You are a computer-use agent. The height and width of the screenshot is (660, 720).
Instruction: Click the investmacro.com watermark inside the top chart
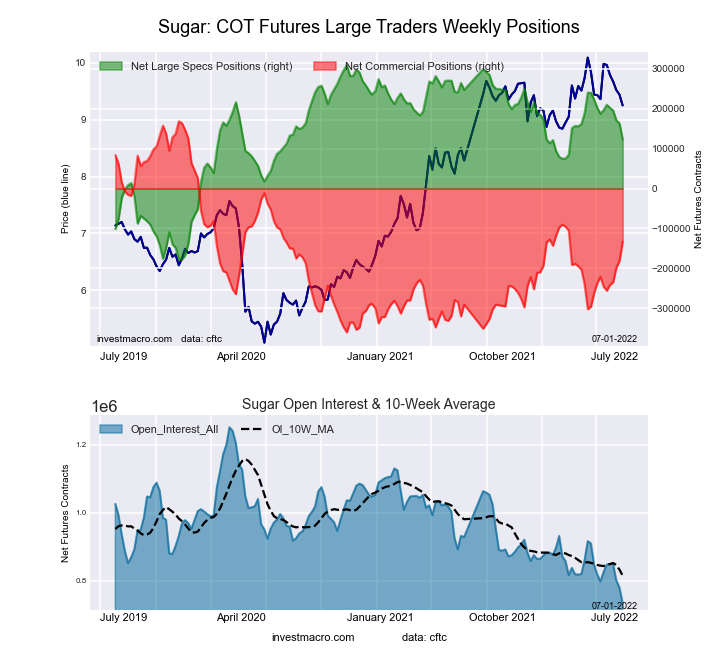[135, 338]
